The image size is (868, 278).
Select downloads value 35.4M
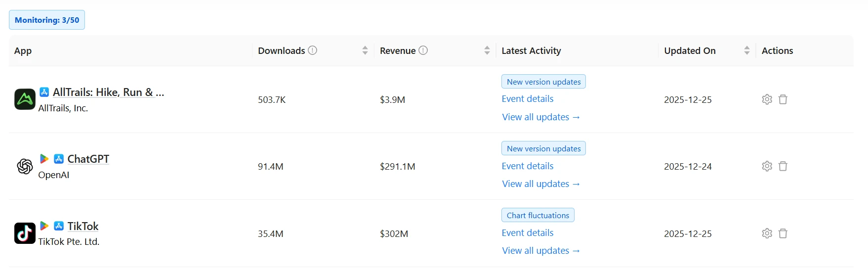271,233
